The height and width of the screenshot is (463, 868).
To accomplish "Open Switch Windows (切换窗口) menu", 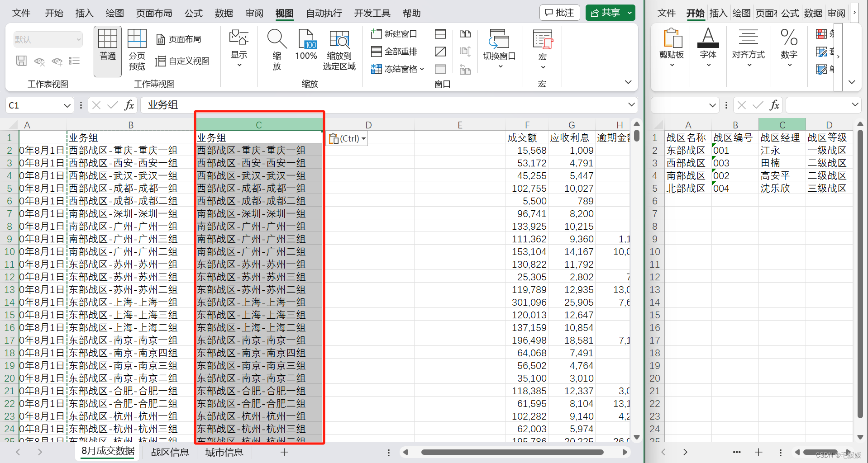I will 499,50.
